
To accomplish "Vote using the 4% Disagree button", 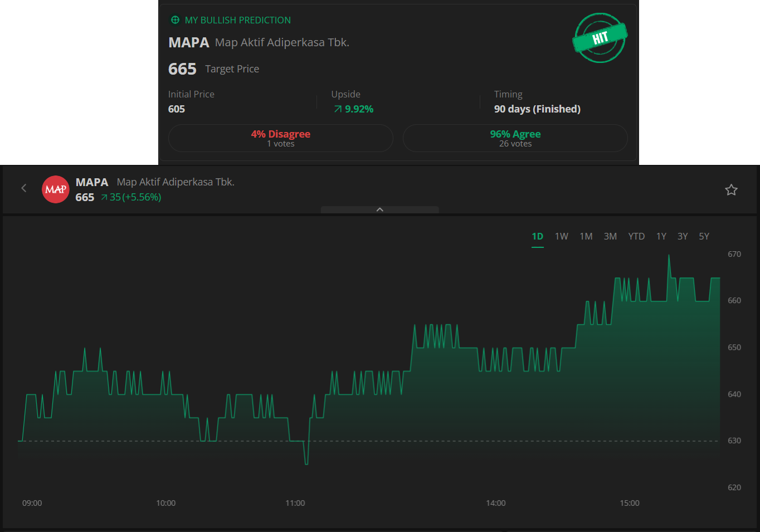I will 280,138.
